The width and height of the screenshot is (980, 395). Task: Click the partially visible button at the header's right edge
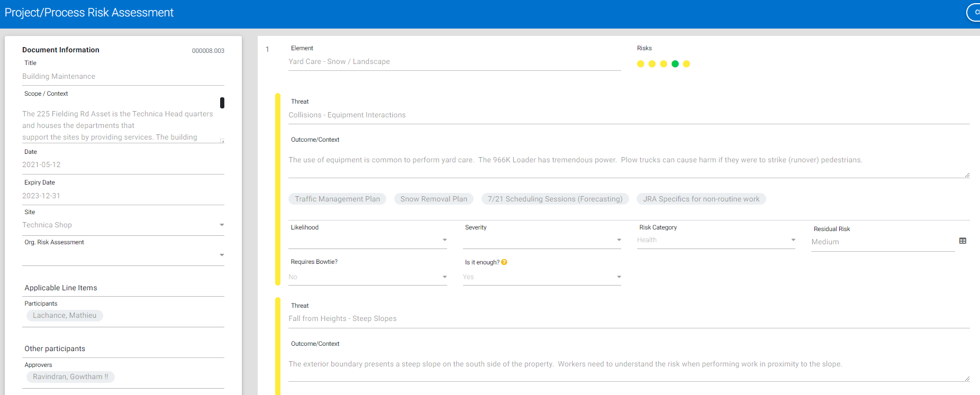[x=974, y=12]
